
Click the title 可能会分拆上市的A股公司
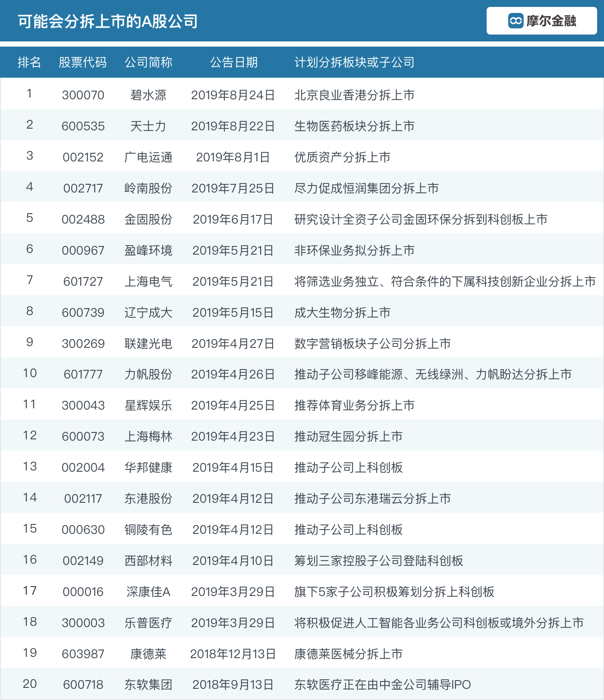[x=108, y=21]
